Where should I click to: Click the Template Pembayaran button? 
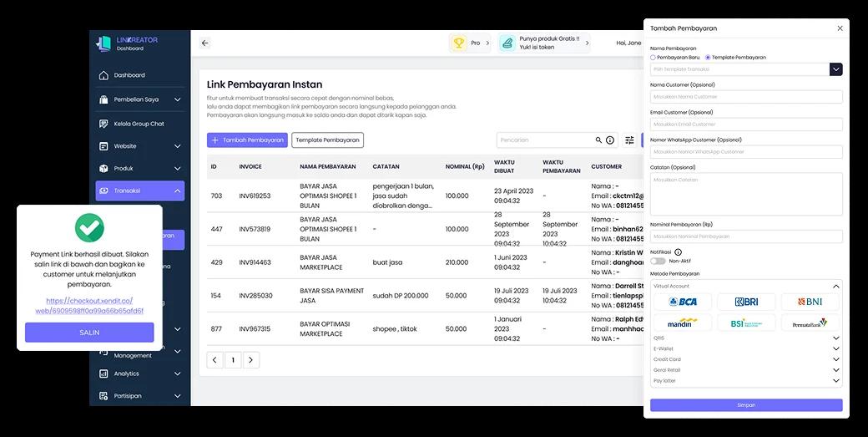coord(328,140)
